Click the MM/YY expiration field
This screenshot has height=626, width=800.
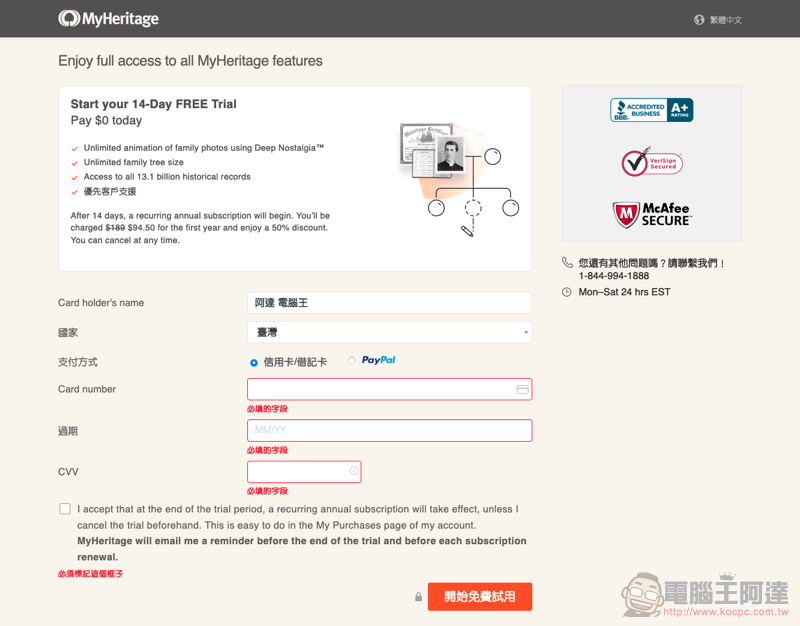389,431
